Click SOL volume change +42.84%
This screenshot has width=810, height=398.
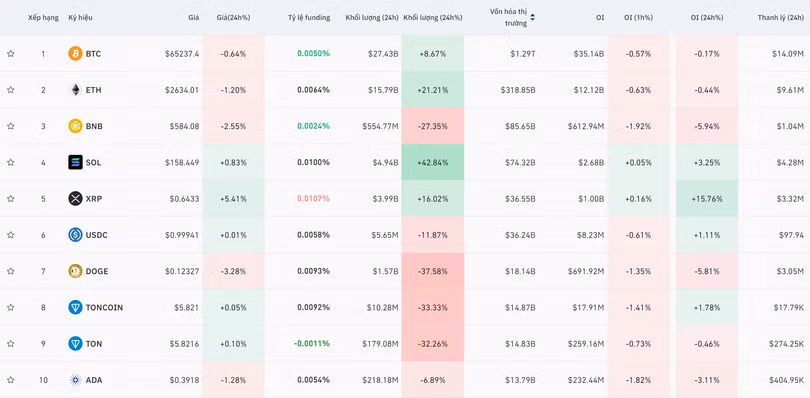click(x=433, y=162)
